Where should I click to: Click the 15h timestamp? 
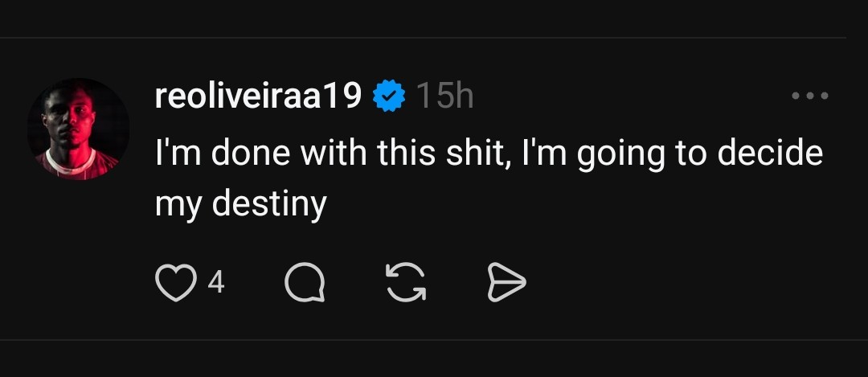point(444,97)
